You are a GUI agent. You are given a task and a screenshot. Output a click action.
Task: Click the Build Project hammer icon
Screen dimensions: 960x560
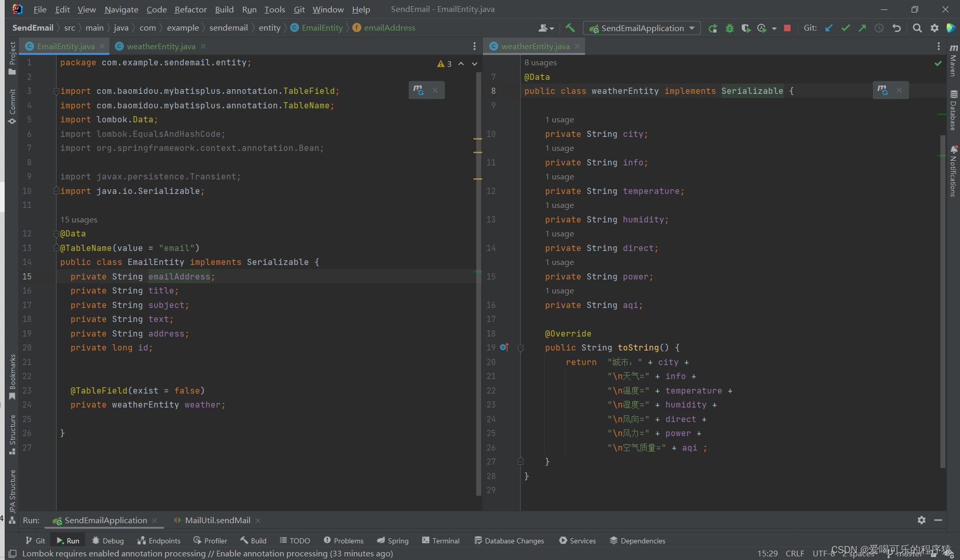point(570,28)
